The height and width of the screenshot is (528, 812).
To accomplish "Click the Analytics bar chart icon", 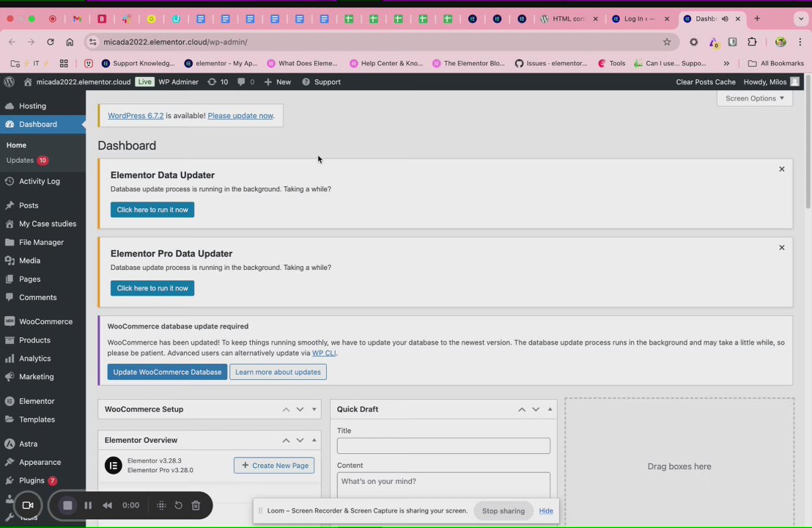I will click(x=10, y=359).
